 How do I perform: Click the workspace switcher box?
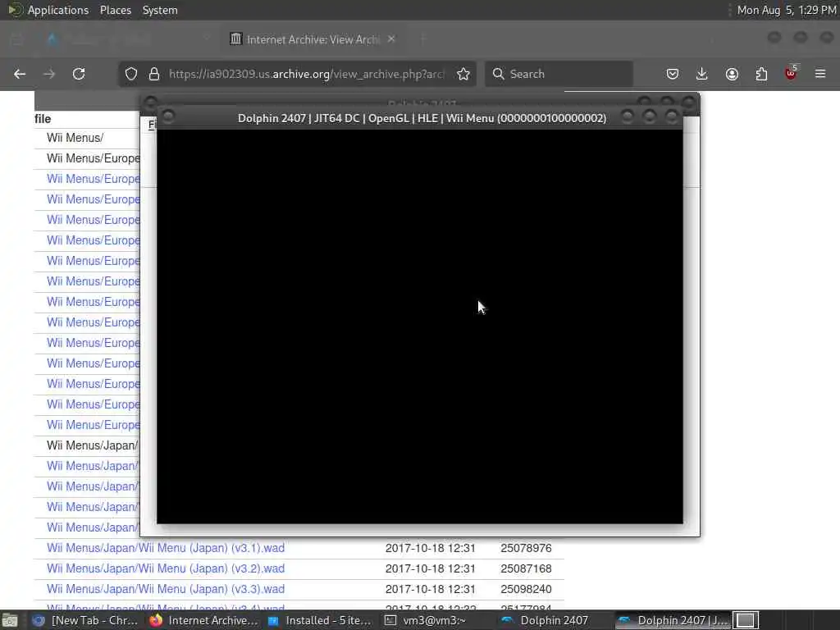[745, 620]
